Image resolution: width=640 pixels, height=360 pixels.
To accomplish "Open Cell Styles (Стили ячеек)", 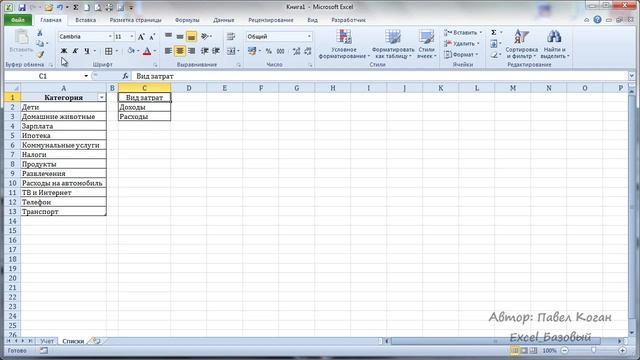I will coord(427,44).
